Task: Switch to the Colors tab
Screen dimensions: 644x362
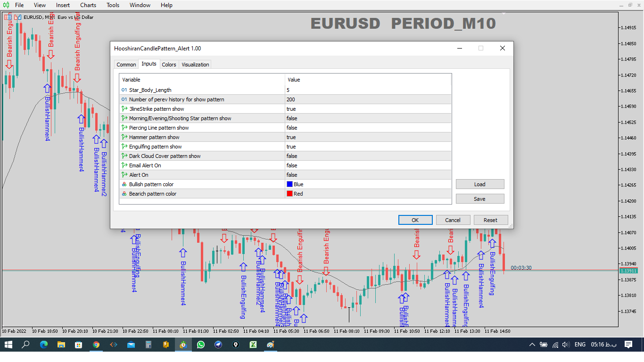Action: coord(169,65)
